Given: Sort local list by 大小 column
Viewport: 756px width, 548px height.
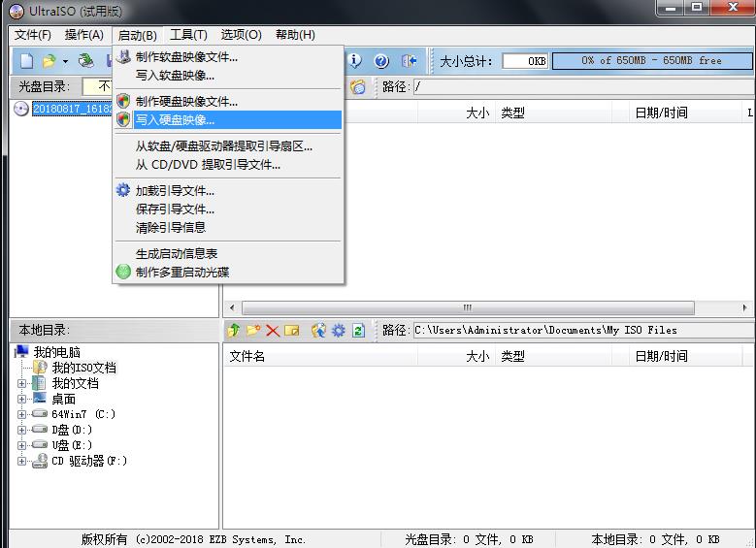Looking at the screenshot, I should [x=456, y=356].
